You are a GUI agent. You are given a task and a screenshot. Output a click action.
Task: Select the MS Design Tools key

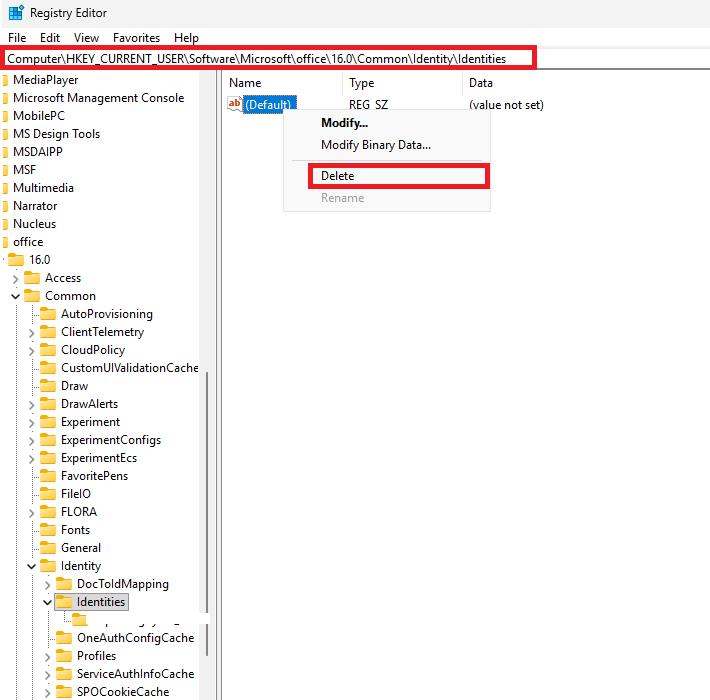(x=56, y=134)
